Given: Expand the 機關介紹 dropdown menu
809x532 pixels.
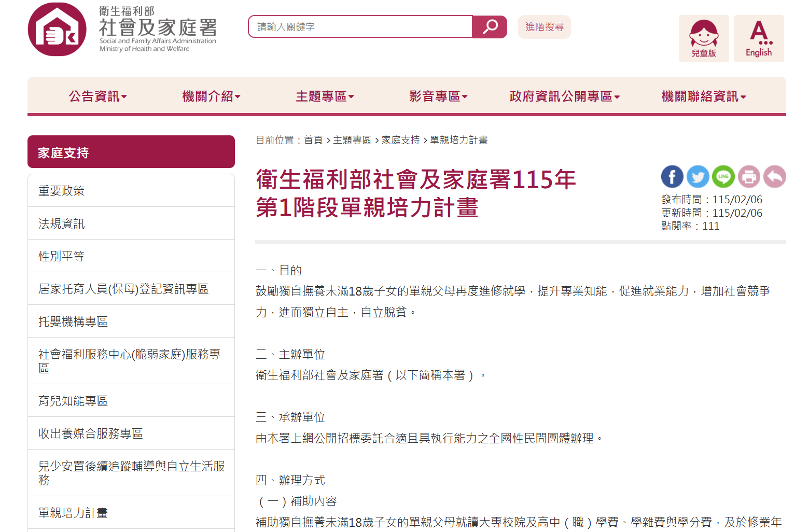Looking at the screenshot, I should point(211,96).
